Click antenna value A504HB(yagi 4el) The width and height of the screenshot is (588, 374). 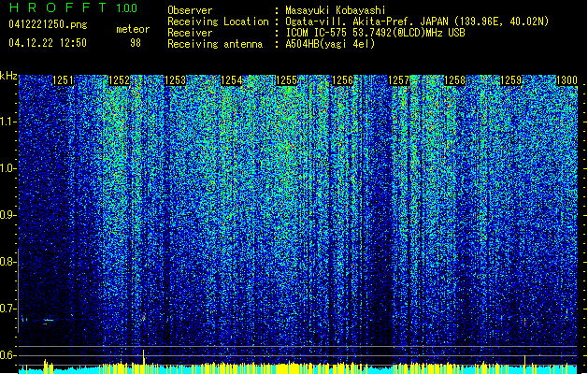330,44
